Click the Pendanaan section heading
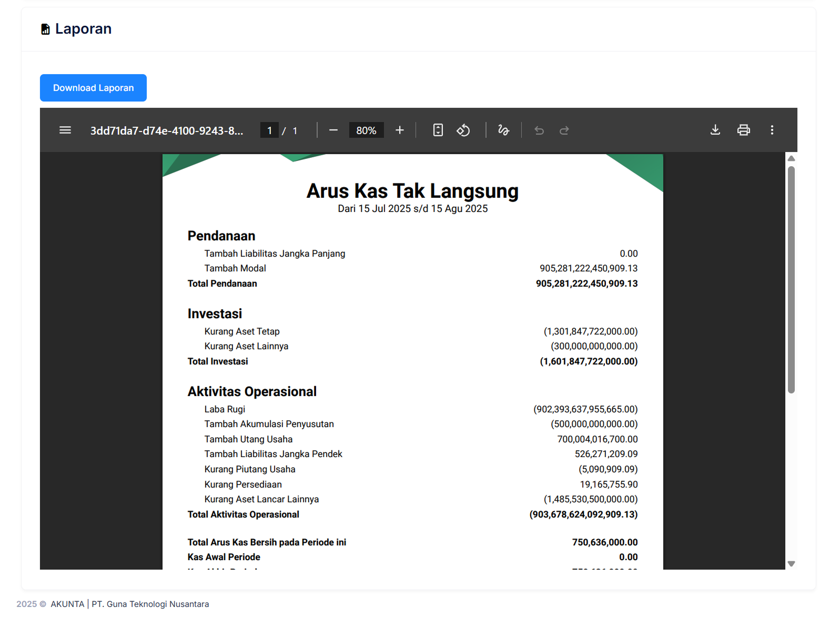The image size is (840, 618). tap(221, 236)
